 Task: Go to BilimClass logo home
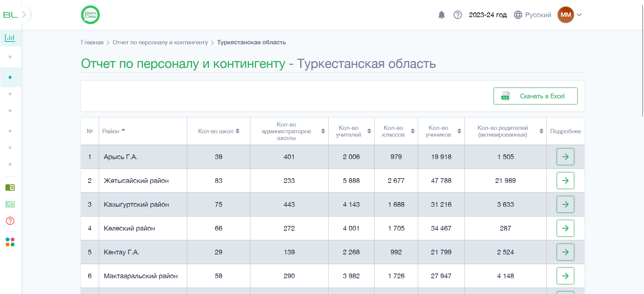(x=90, y=15)
